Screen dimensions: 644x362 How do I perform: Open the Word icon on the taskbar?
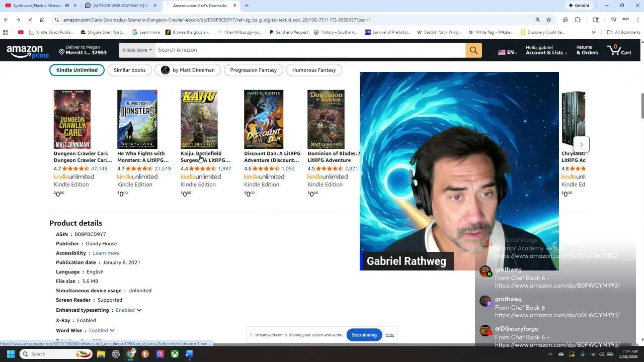189,354
